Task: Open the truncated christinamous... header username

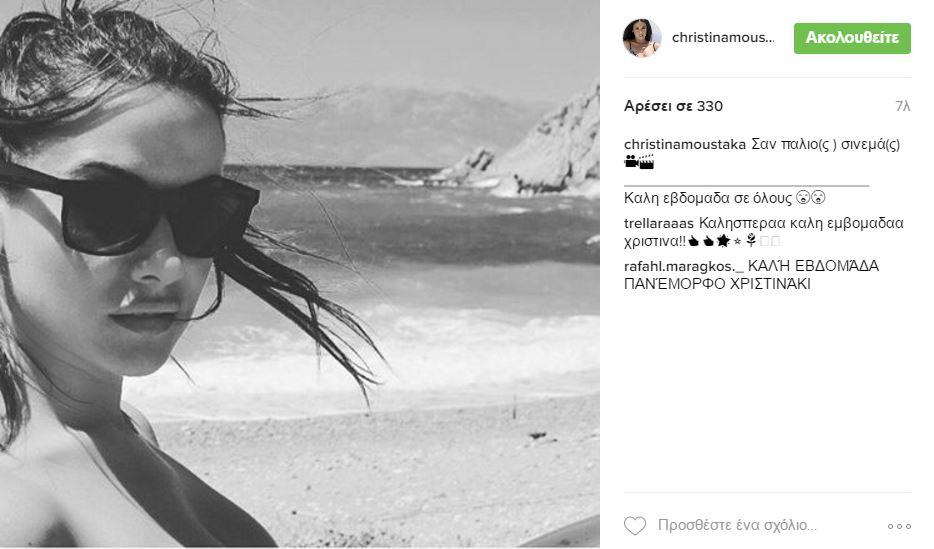Action: click(723, 38)
